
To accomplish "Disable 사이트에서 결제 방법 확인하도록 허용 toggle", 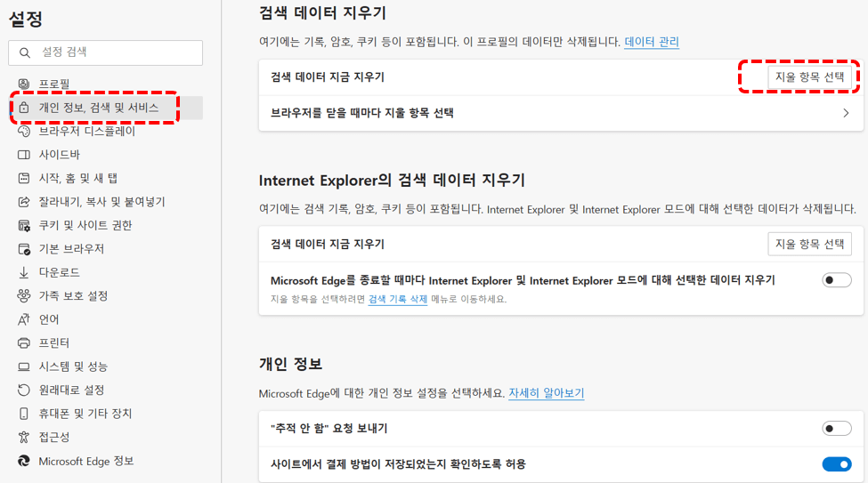I will [837, 464].
